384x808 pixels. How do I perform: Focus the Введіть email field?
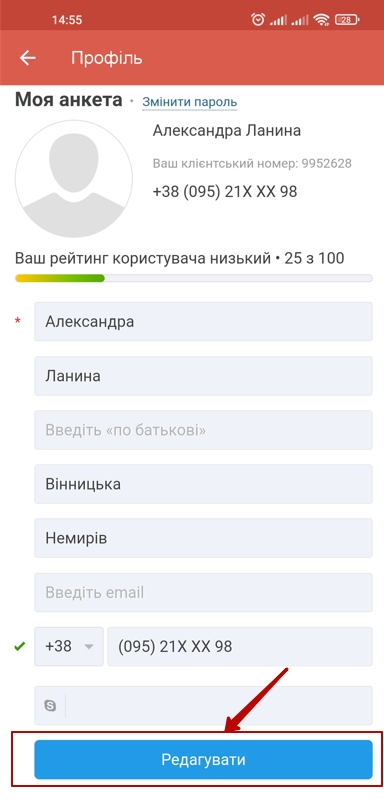(203, 592)
